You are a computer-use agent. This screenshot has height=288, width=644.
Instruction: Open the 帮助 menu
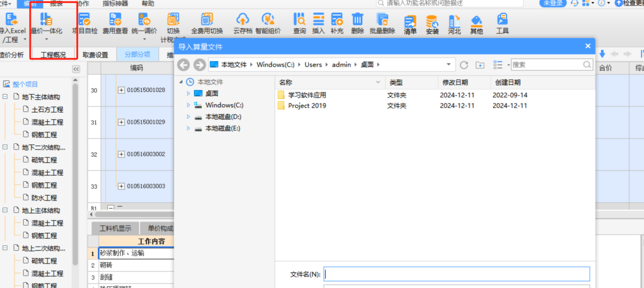(148, 4)
